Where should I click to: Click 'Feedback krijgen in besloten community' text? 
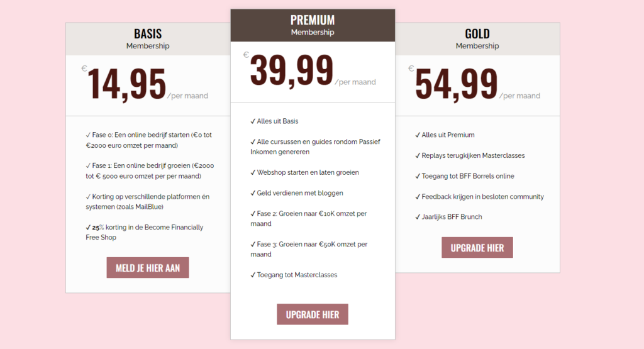[482, 196]
